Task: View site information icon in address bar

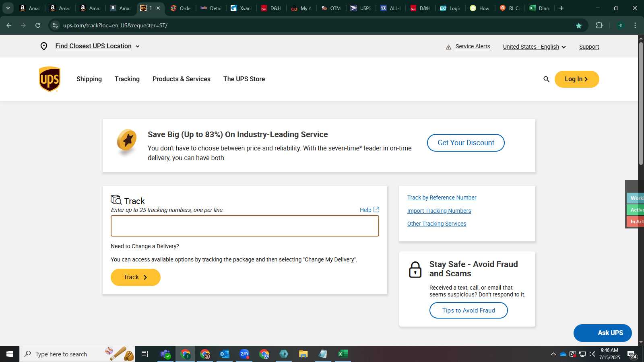Action: point(55,25)
